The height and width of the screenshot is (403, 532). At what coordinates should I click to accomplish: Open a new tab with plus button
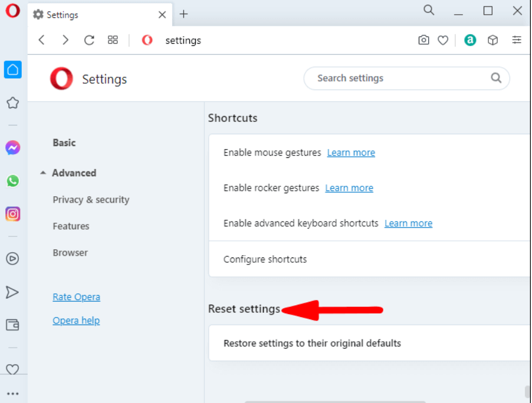[183, 14]
